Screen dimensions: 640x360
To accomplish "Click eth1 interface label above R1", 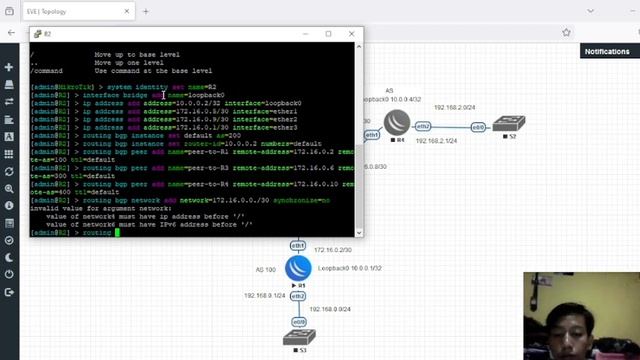I will (x=298, y=245).
